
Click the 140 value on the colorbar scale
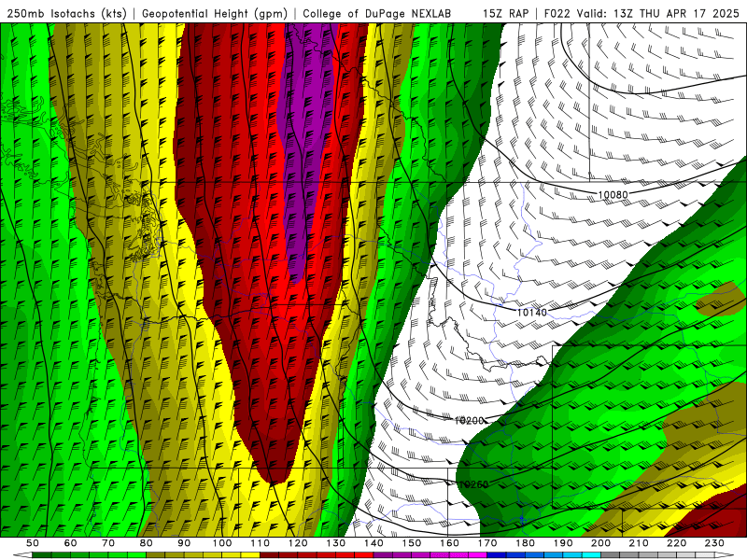click(x=373, y=543)
